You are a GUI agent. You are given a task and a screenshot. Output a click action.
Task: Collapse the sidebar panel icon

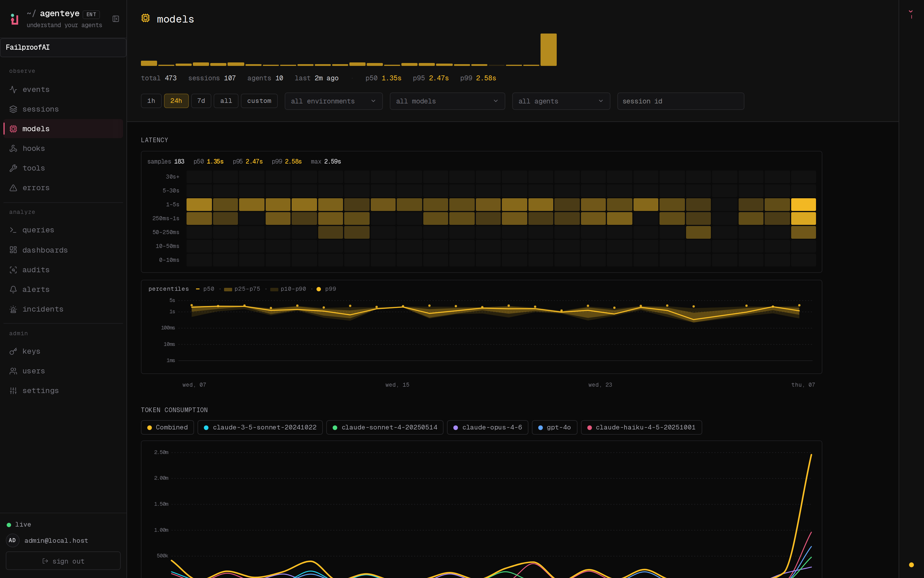pos(116,19)
